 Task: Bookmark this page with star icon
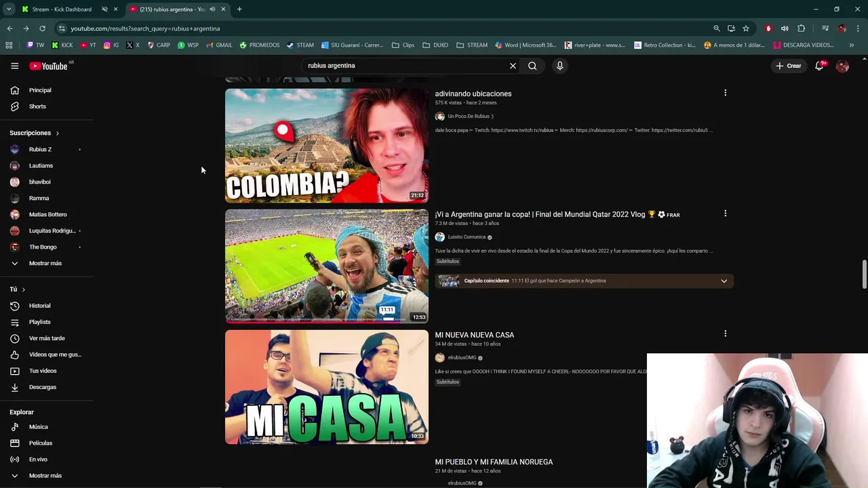(x=746, y=28)
